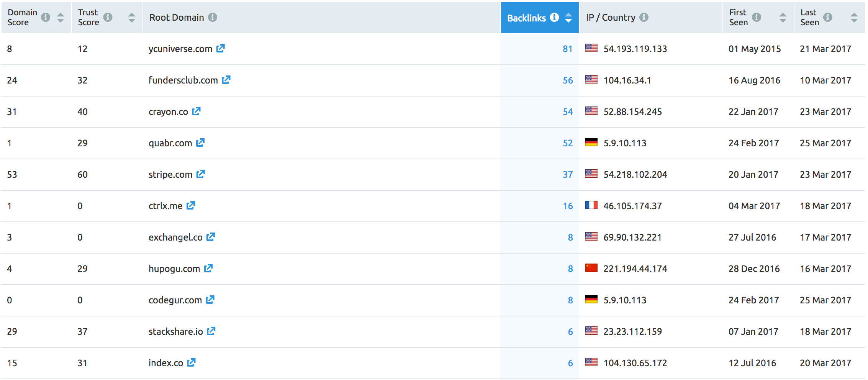Click the German flag beside quabr.com IP

coord(591,142)
